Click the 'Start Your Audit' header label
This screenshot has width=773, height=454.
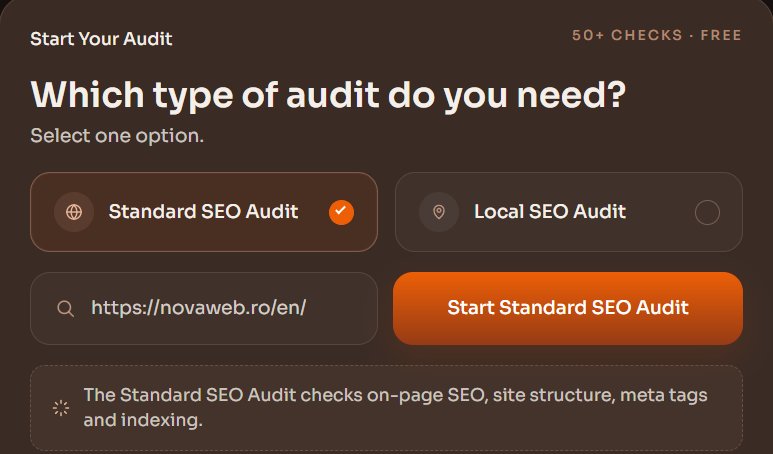point(101,39)
